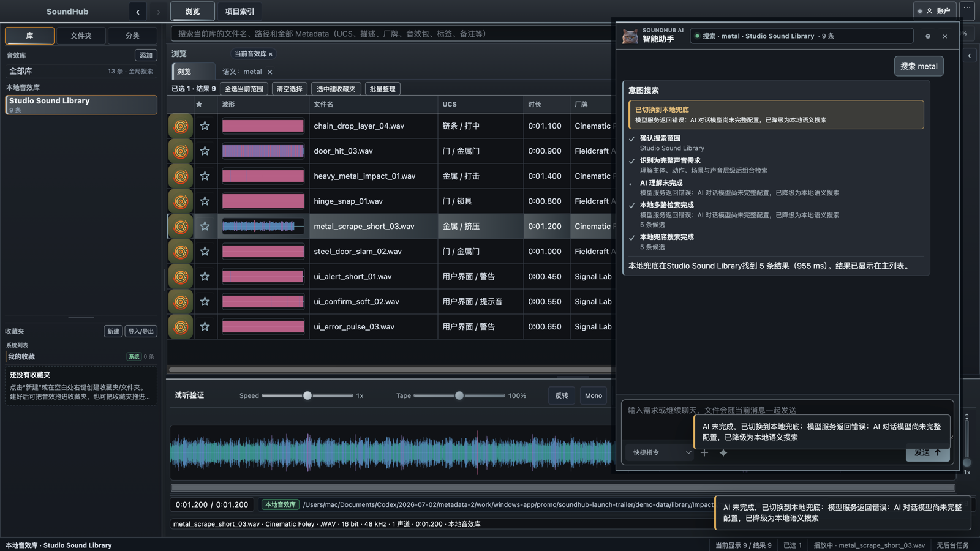
Task: Star door_hit_03.wav as favorite
Action: click(205, 151)
